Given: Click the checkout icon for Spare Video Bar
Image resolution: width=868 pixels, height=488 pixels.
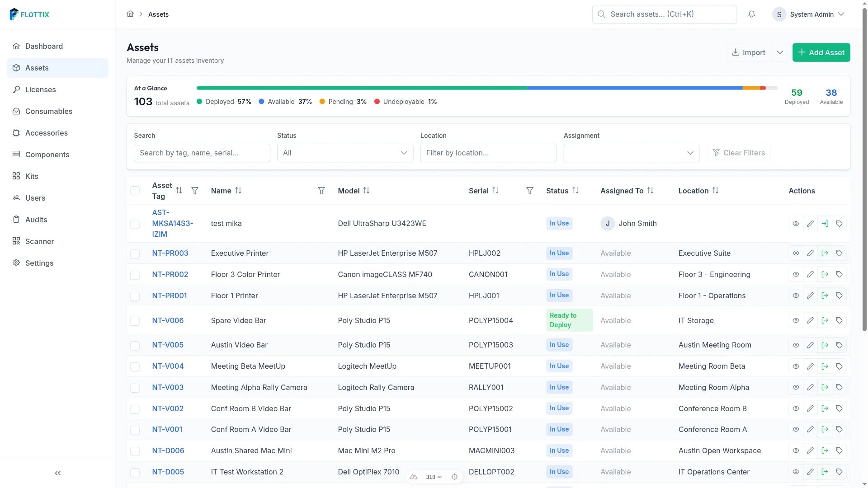Looking at the screenshot, I should [825, 320].
